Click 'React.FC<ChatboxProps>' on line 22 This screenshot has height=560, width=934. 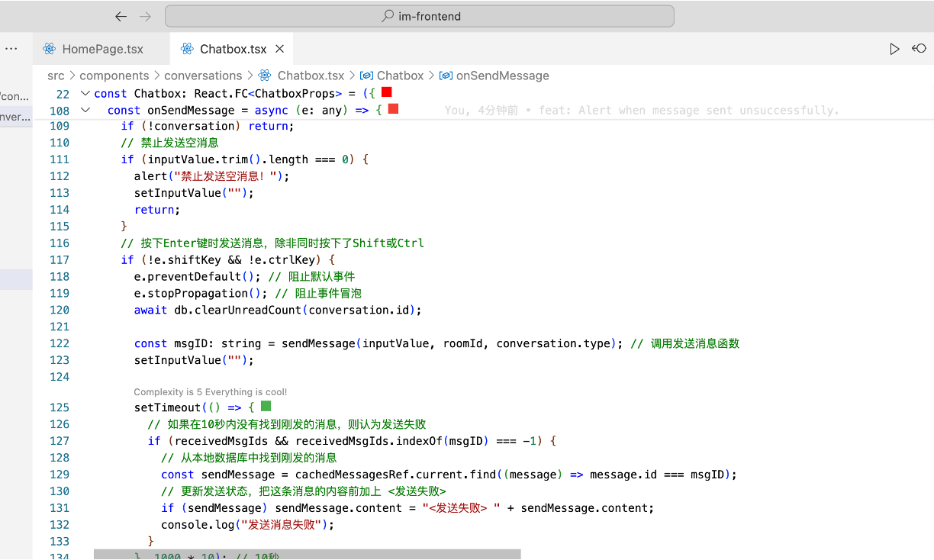point(269,94)
